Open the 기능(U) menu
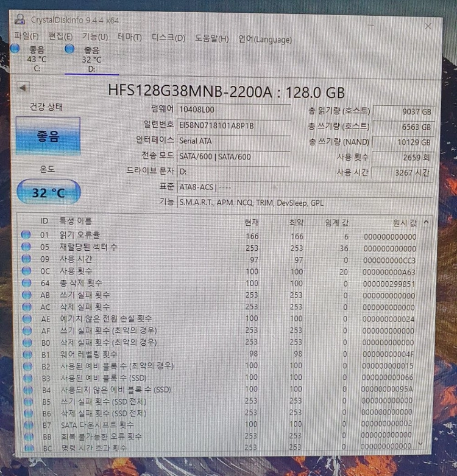457x476 pixels. [x=95, y=37]
